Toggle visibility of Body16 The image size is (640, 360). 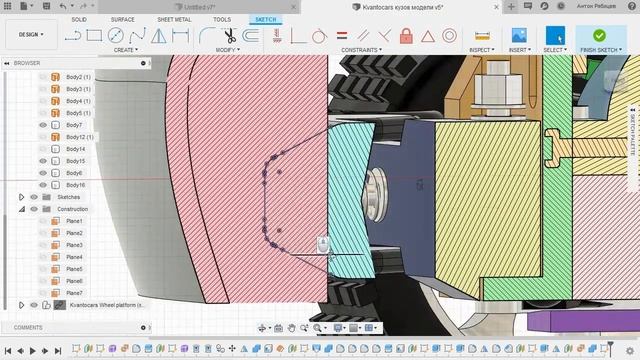(43, 185)
